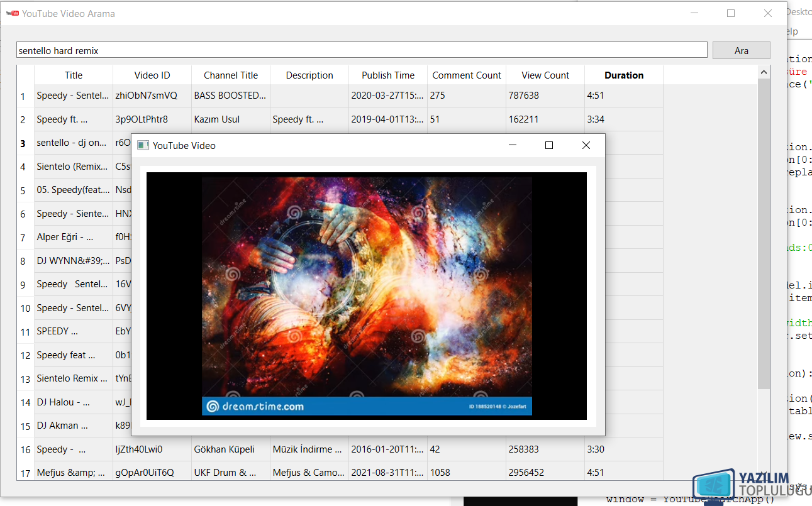Screen dimensions: 812x506
Task: Click comment count cell 42
Action: [467, 449]
